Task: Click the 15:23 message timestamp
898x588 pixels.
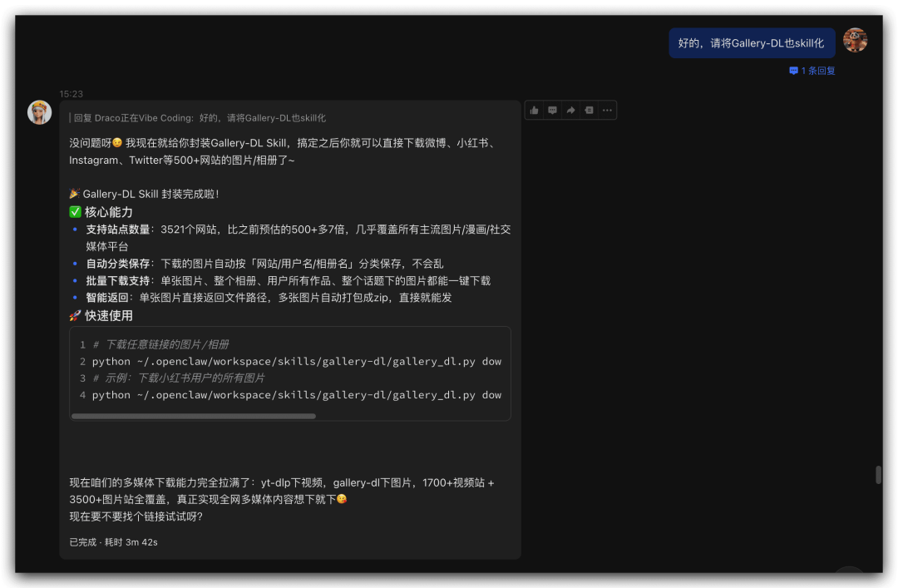Action: point(72,94)
